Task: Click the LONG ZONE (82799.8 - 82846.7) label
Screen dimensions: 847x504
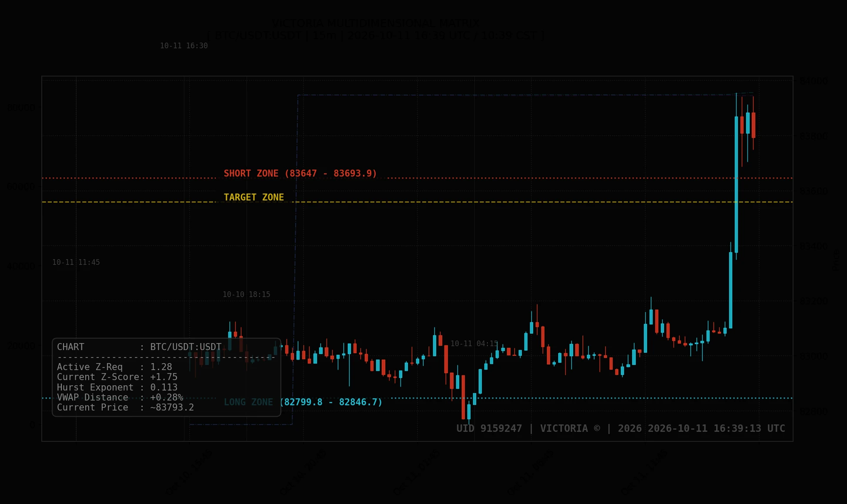Action: (303, 402)
